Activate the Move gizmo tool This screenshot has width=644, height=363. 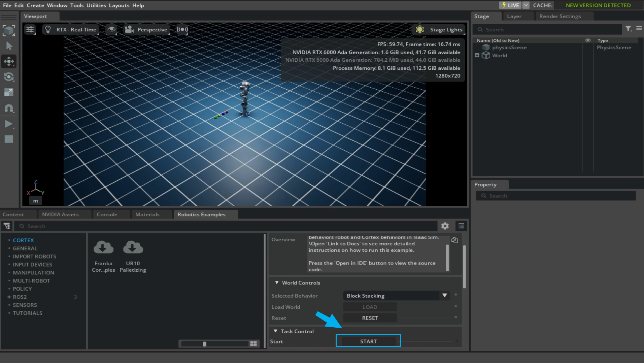[x=9, y=61]
